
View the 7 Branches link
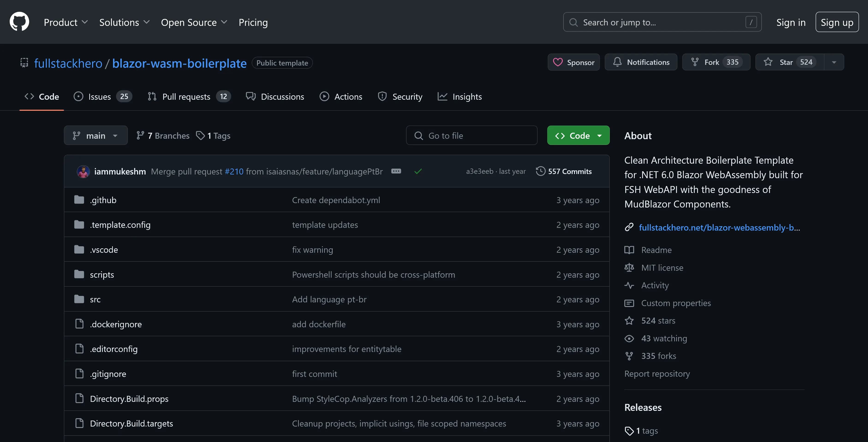click(163, 135)
